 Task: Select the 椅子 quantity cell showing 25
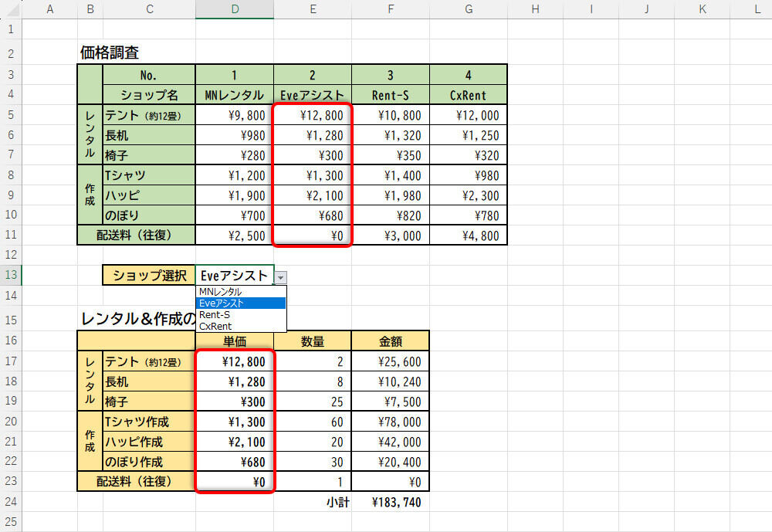coord(313,402)
